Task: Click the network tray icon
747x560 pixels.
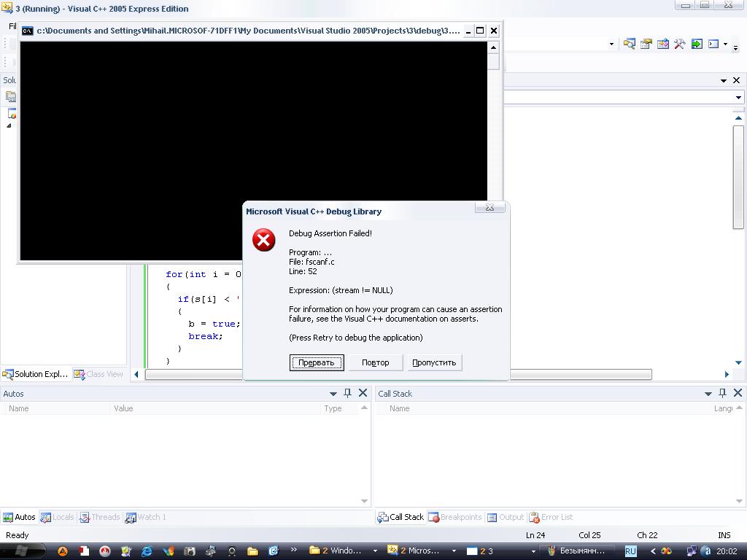Action: click(x=692, y=551)
